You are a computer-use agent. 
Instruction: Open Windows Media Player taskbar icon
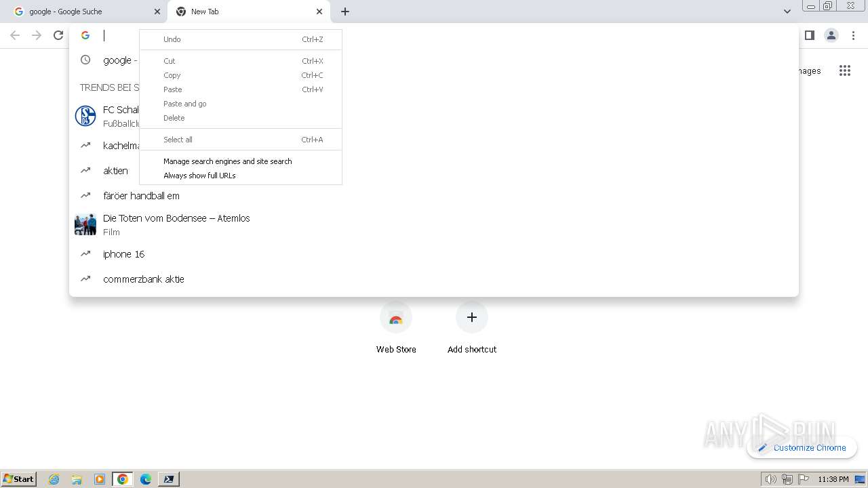click(100, 479)
